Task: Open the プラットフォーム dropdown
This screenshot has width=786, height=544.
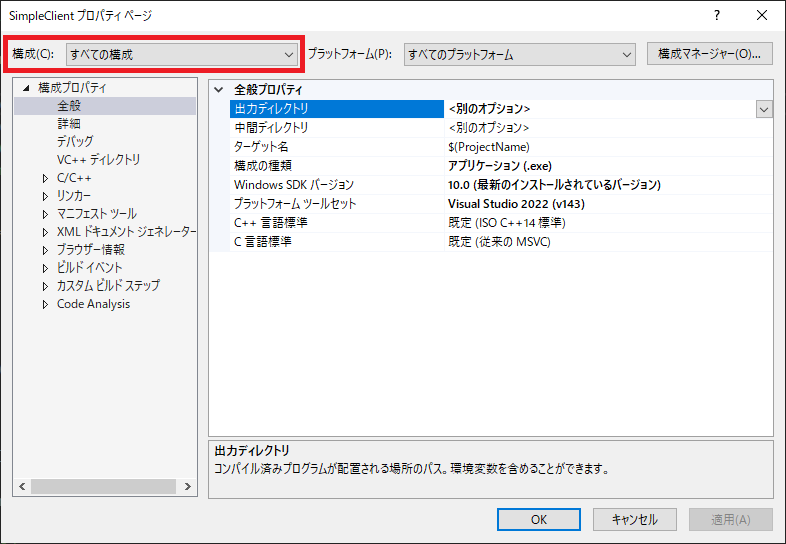Action: (x=519, y=54)
